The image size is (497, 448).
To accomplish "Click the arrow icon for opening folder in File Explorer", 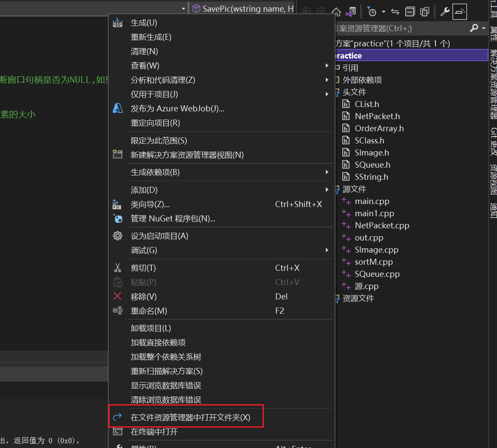I will [117, 417].
